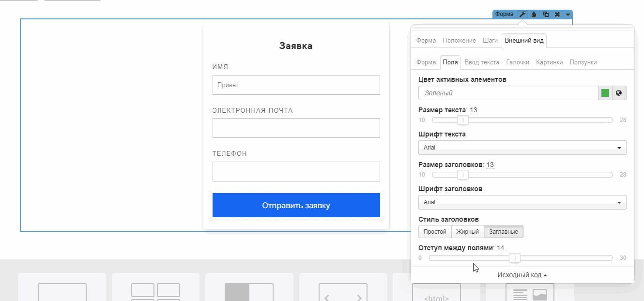Open the Шрифт текста font dropdown
This screenshot has height=301, width=644.
click(x=522, y=148)
